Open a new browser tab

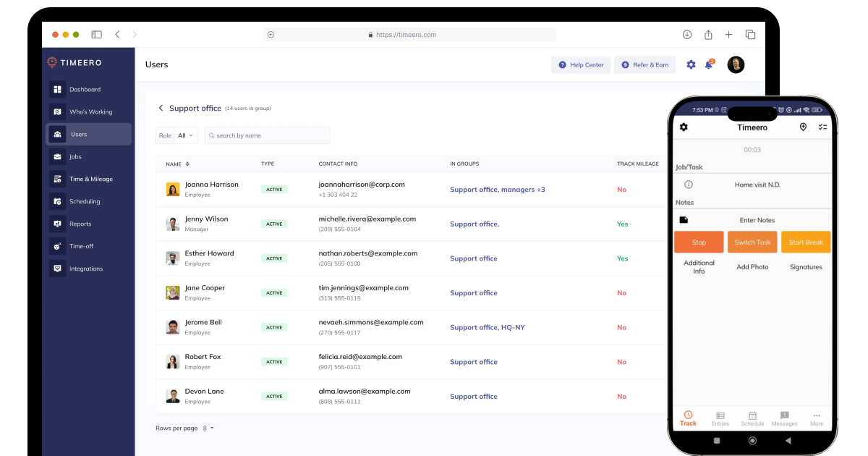[x=729, y=34]
